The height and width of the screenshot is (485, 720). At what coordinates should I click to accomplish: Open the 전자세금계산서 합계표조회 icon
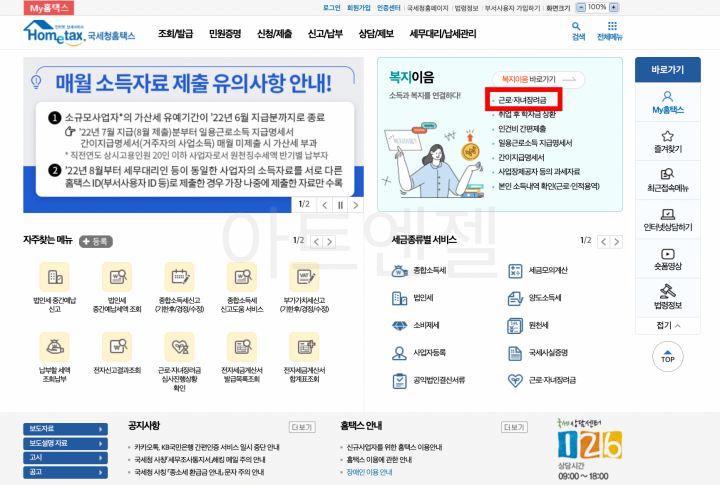(x=304, y=347)
